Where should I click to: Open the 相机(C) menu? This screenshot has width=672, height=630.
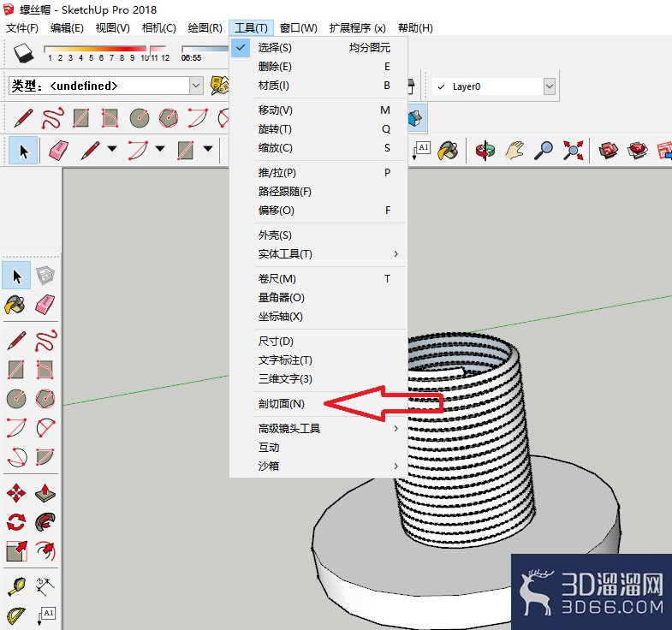(x=159, y=28)
